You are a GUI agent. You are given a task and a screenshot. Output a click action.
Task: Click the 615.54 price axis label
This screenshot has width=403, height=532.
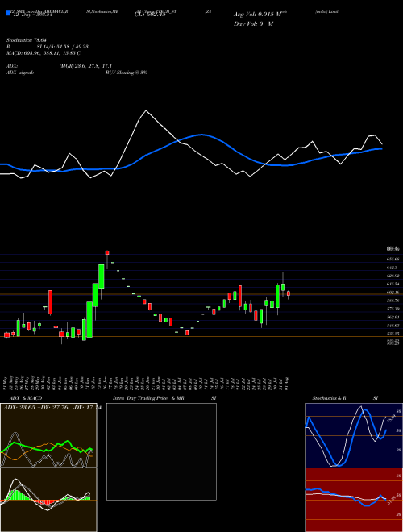(x=393, y=284)
